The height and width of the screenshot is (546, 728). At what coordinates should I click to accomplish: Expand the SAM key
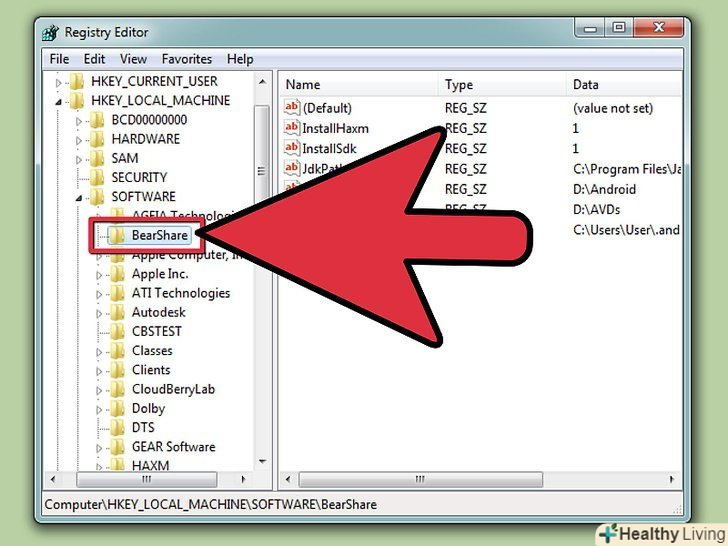pos(79,160)
